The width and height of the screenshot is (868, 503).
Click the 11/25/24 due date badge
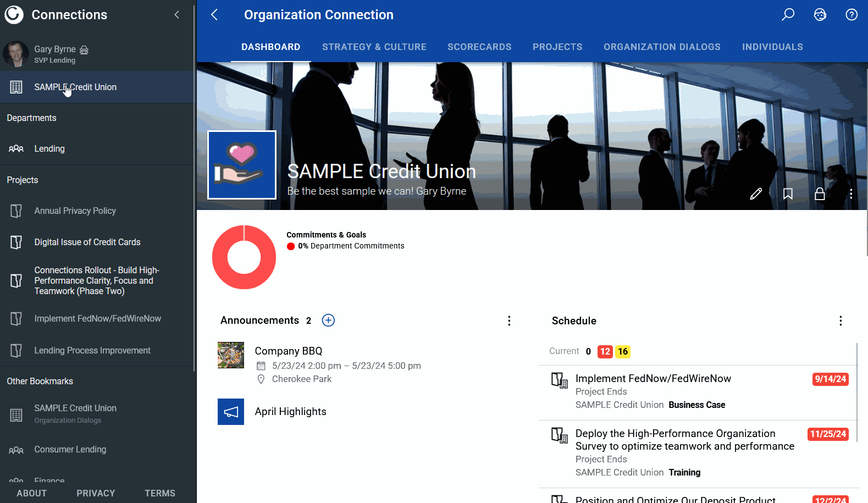(x=828, y=434)
